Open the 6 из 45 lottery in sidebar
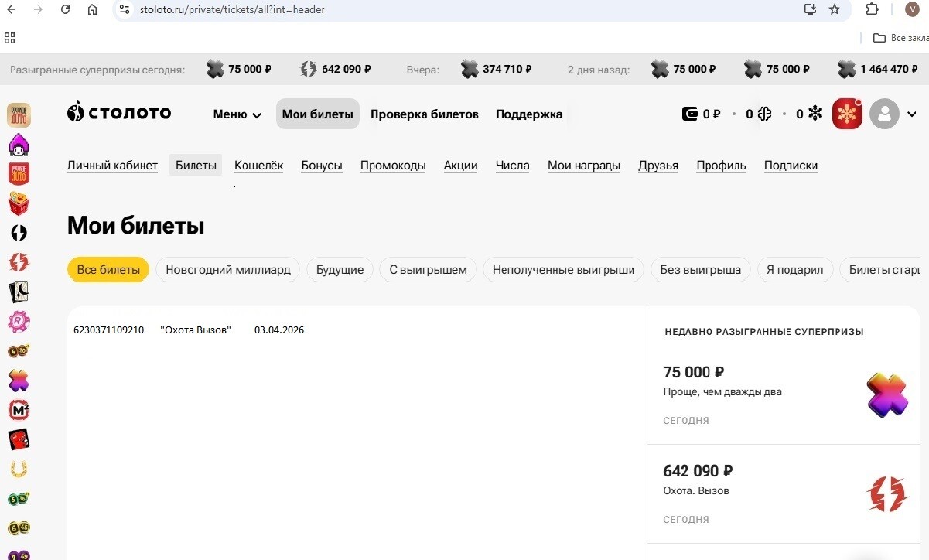Viewport: 929px width, 560px height. 19,528
